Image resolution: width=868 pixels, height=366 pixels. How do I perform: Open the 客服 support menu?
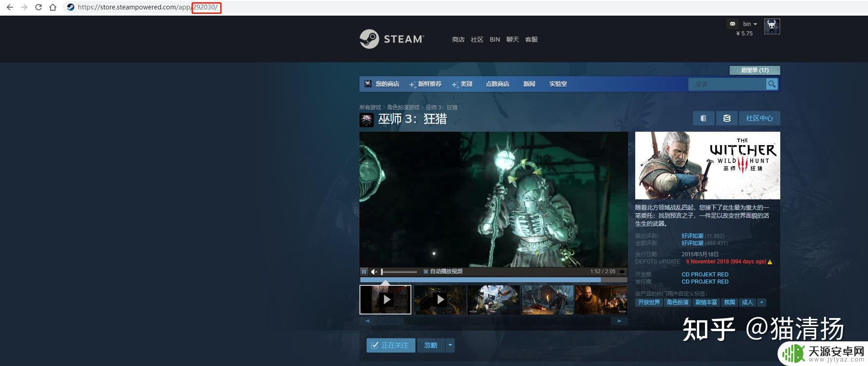531,39
